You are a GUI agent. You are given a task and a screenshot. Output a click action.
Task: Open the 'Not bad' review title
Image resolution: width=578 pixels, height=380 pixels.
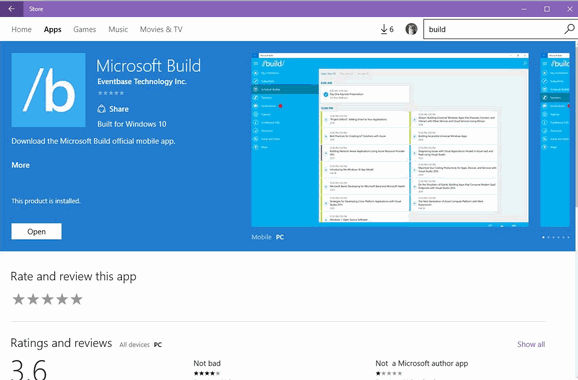[x=207, y=363]
